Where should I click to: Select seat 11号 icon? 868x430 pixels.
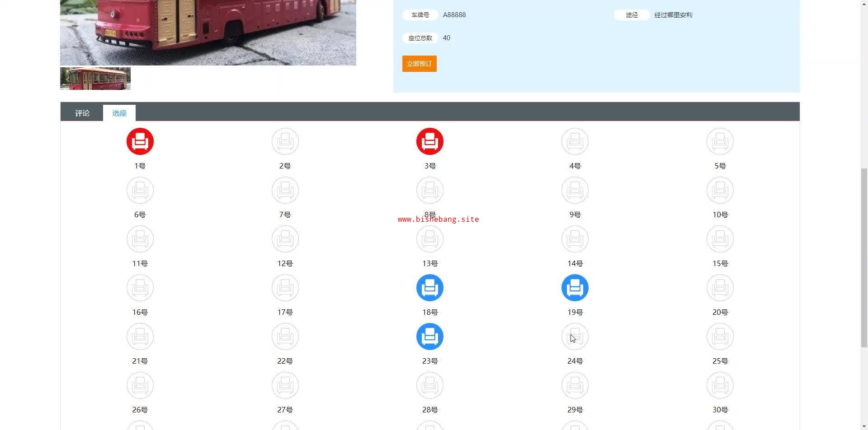click(140, 239)
